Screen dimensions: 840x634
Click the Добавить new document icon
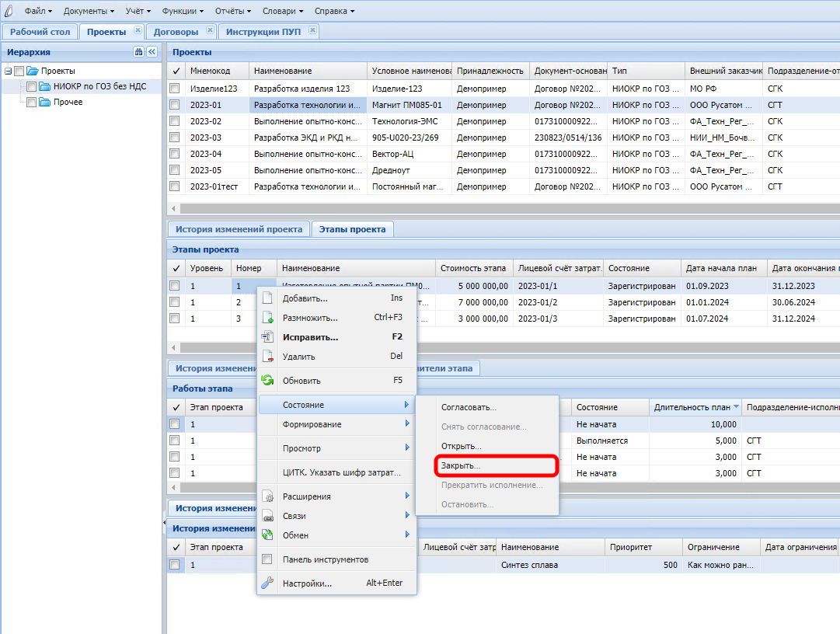pyautogui.click(x=267, y=298)
